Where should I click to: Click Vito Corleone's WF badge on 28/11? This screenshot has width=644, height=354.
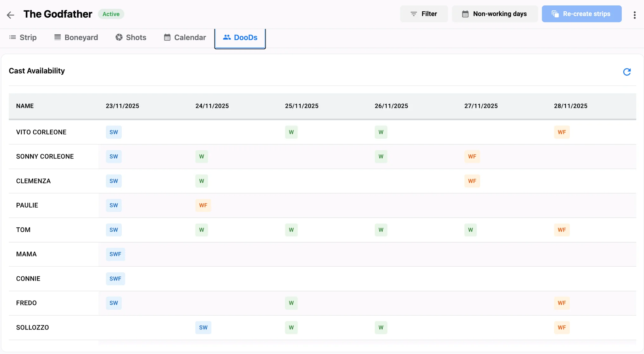click(x=562, y=132)
